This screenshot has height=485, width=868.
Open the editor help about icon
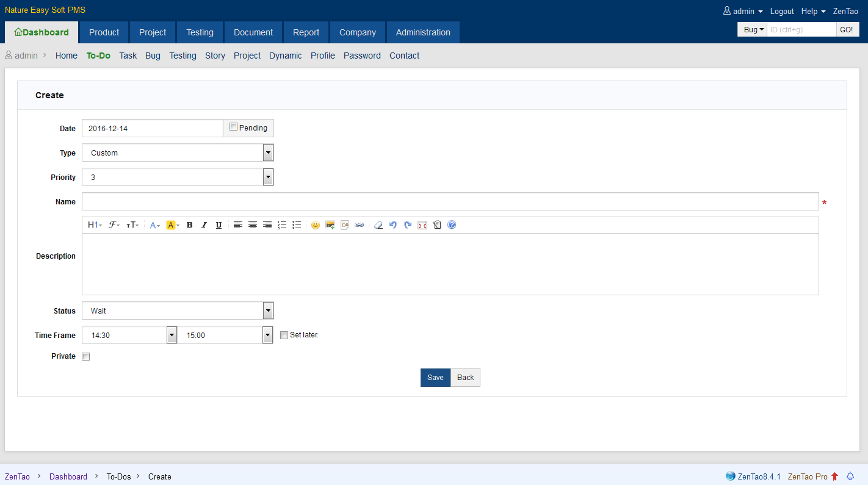(x=452, y=225)
